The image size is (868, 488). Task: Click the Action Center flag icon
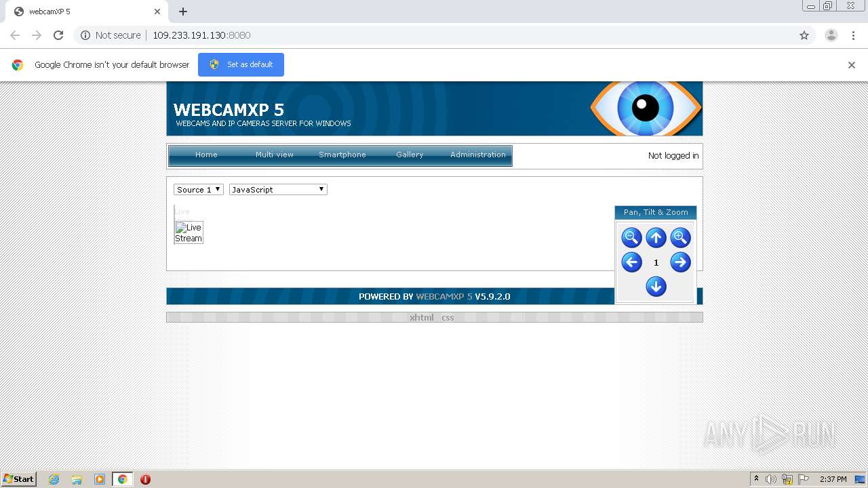(x=804, y=479)
